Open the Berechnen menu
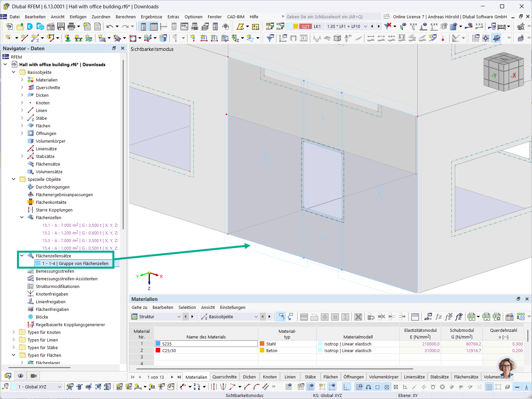The width and height of the screenshot is (532, 399). click(126, 17)
